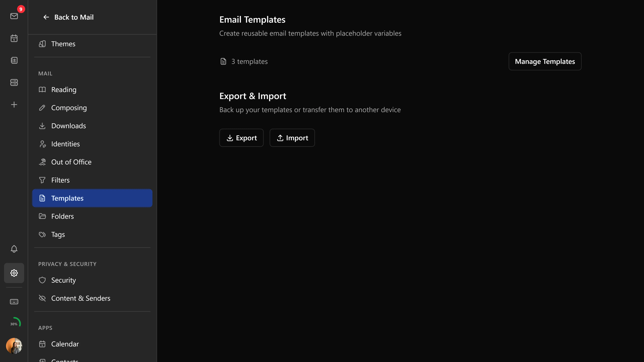The height and width of the screenshot is (362, 644).
Task: Click the Tags label icon
Action: tap(42, 234)
